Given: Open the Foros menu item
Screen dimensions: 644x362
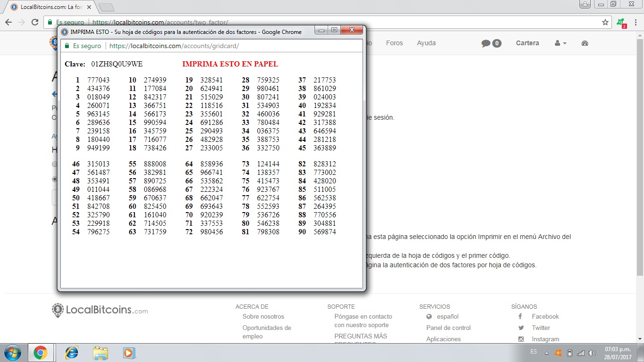Looking at the screenshot, I should tap(394, 43).
